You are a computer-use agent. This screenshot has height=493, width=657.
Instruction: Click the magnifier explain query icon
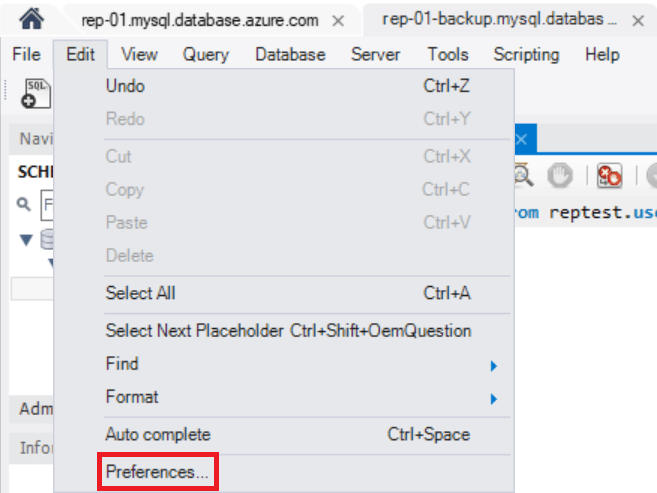tap(523, 175)
